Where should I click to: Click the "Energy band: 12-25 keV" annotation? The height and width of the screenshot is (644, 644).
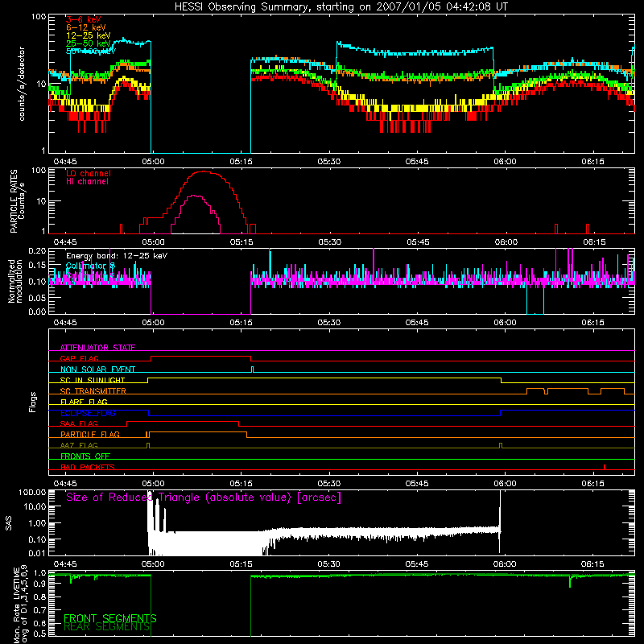coord(117,256)
